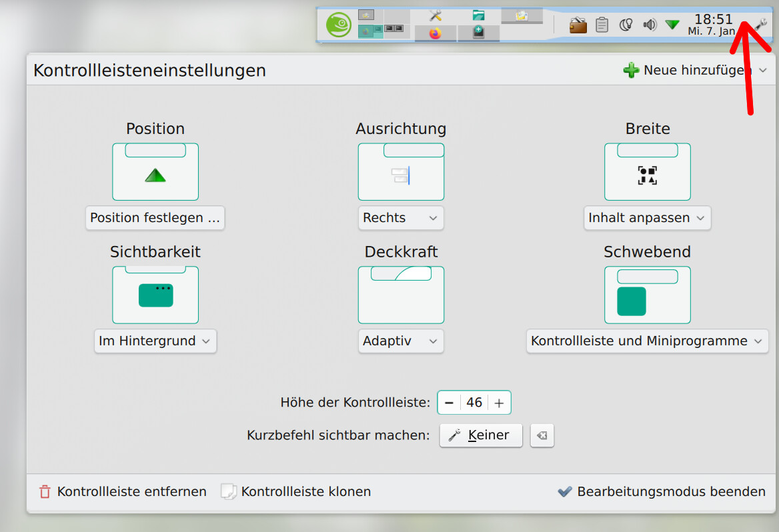The width and height of the screenshot is (779, 532).
Task: Expand the Ausrichtung 'Rechts' dropdown
Action: 400,218
